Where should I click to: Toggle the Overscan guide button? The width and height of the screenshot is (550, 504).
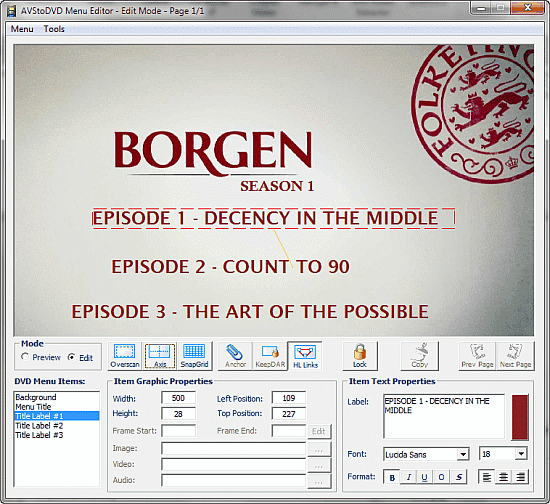(125, 356)
